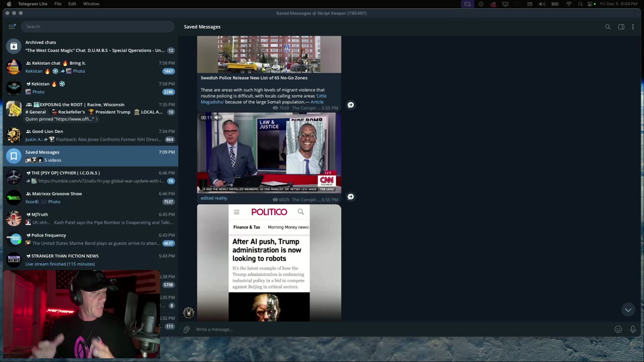Mute the CNN video sound icon
This screenshot has height=362, width=644.
[217, 118]
